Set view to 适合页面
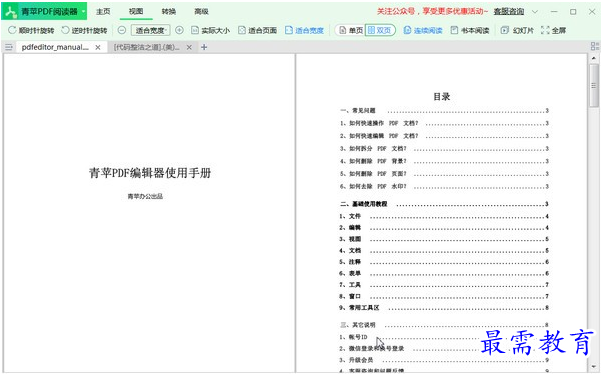The height and width of the screenshot is (374, 602). 257,30
